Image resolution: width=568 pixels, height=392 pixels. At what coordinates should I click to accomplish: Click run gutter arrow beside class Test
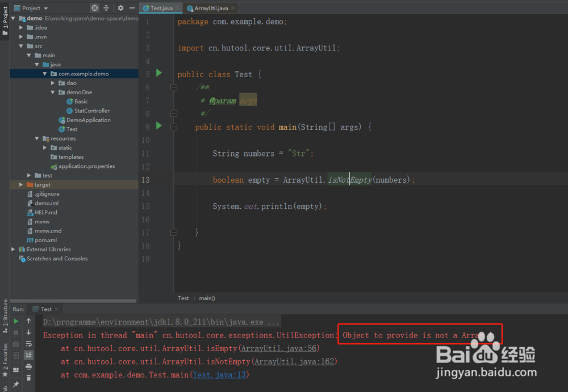pyautogui.click(x=158, y=73)
